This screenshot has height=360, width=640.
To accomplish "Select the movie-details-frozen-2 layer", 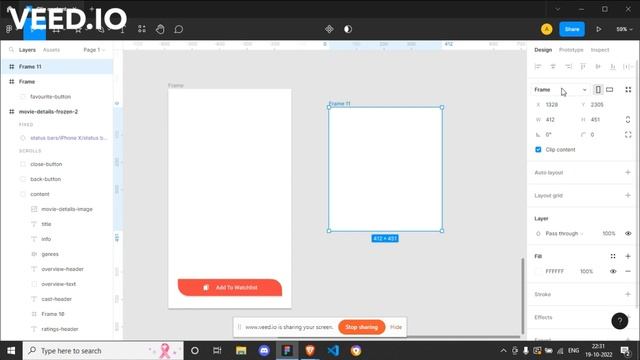I will 57,111.
